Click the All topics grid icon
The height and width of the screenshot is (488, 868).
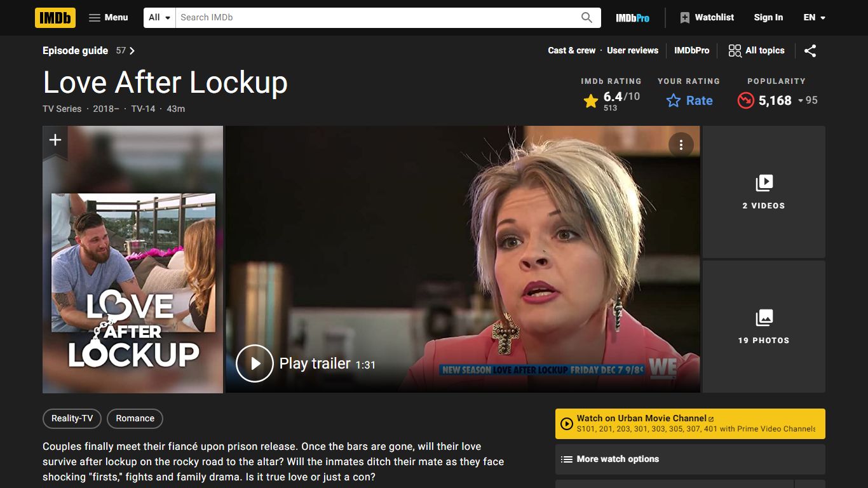[x=735, y=51]
